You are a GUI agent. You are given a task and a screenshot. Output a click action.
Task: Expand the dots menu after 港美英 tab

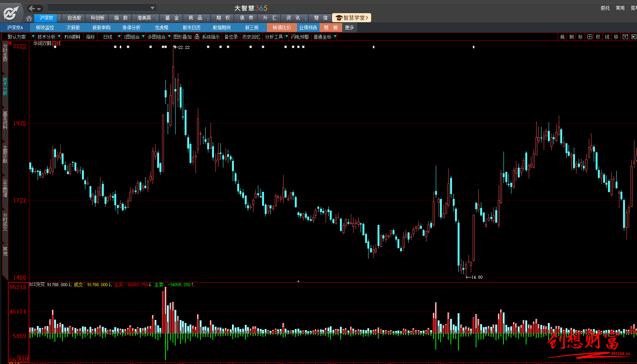click(x=157, y=18)
